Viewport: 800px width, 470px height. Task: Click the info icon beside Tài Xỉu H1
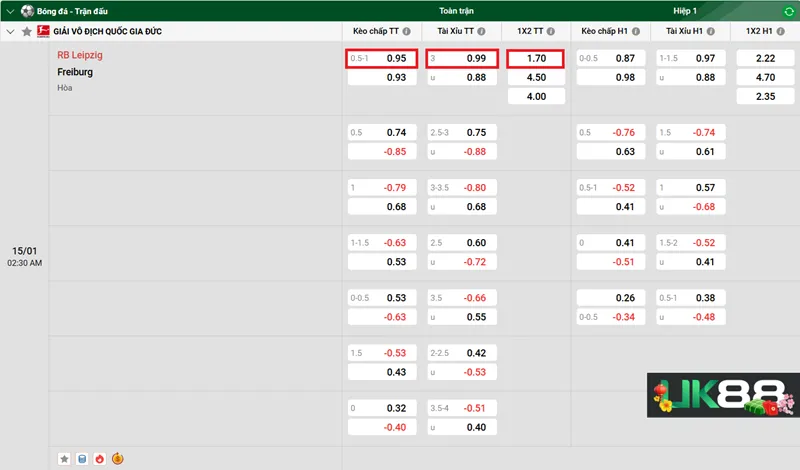pyautogui.click(x=711, y=32)
